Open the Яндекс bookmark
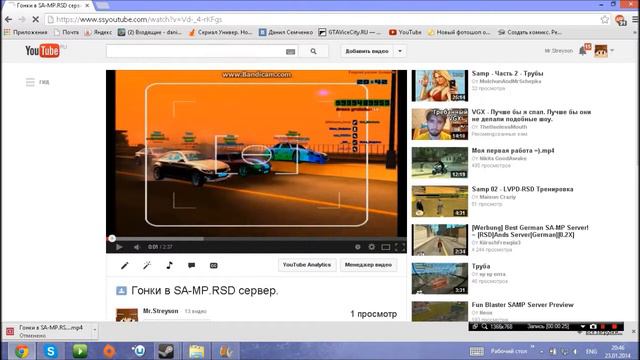 point(98,32)
